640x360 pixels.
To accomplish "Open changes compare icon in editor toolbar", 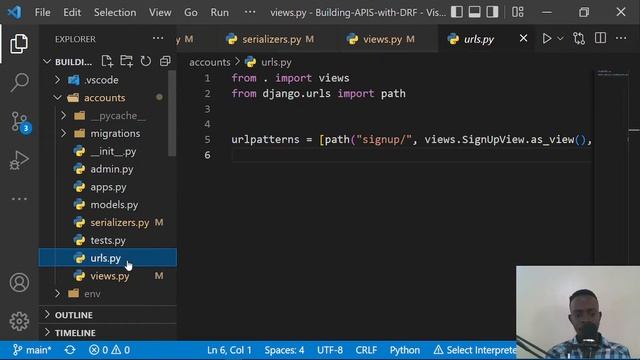I will click(579, 38).
